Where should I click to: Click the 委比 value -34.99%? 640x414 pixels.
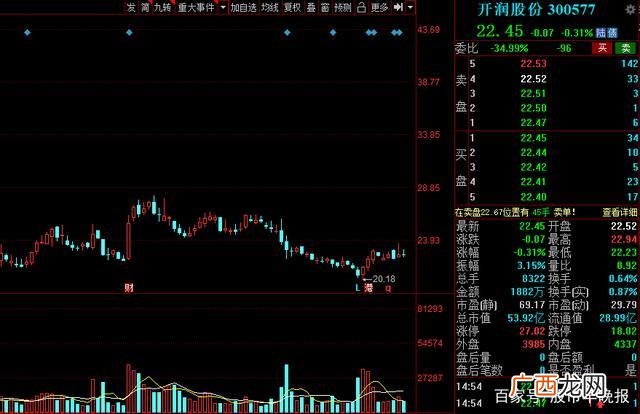pos(509,49)
